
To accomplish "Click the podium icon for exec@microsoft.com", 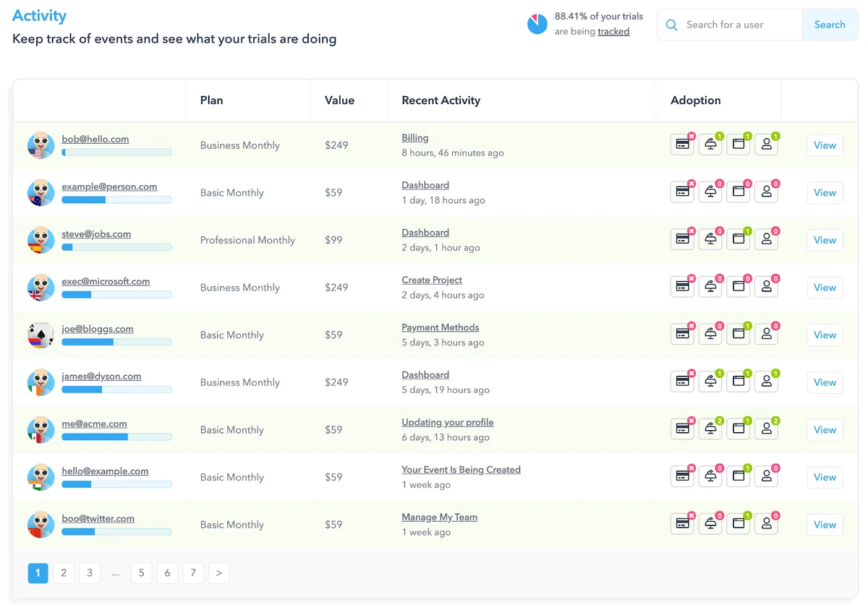I will coord(710,288).
